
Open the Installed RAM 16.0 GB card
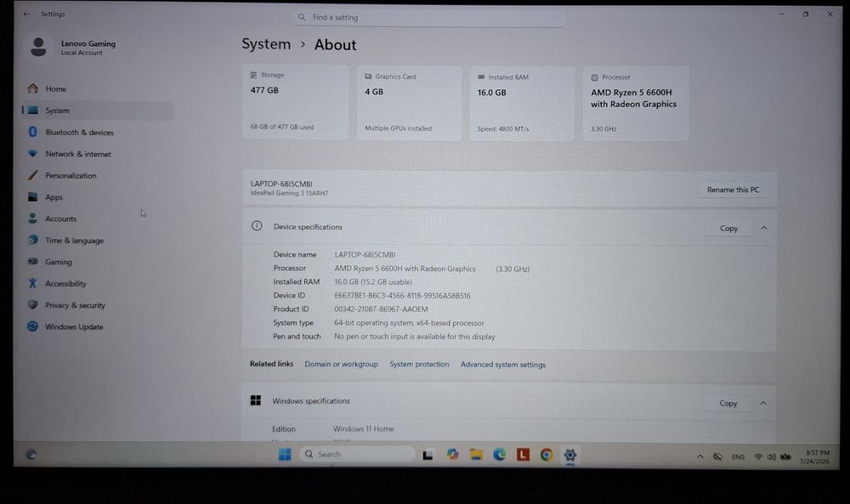pos(522,104)
